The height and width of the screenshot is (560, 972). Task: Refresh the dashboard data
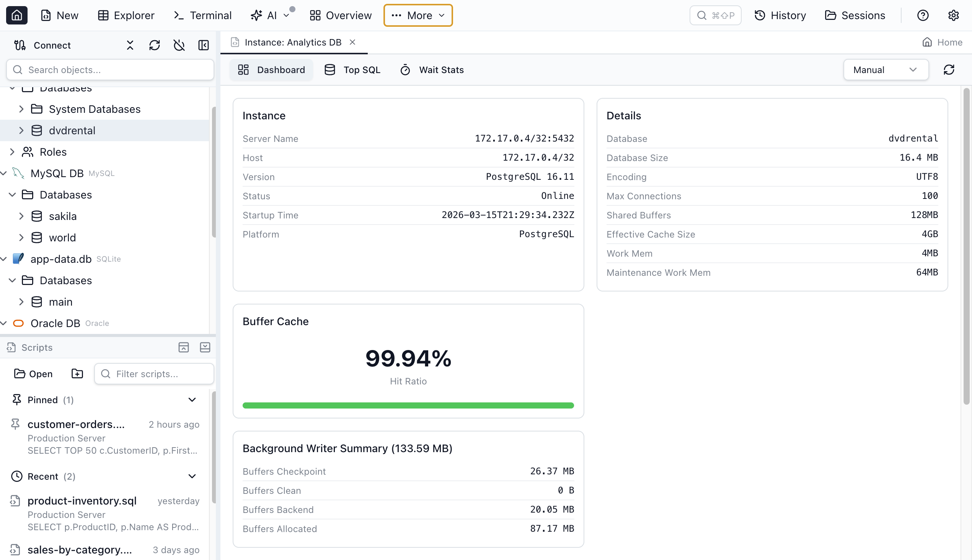point(949,70)
